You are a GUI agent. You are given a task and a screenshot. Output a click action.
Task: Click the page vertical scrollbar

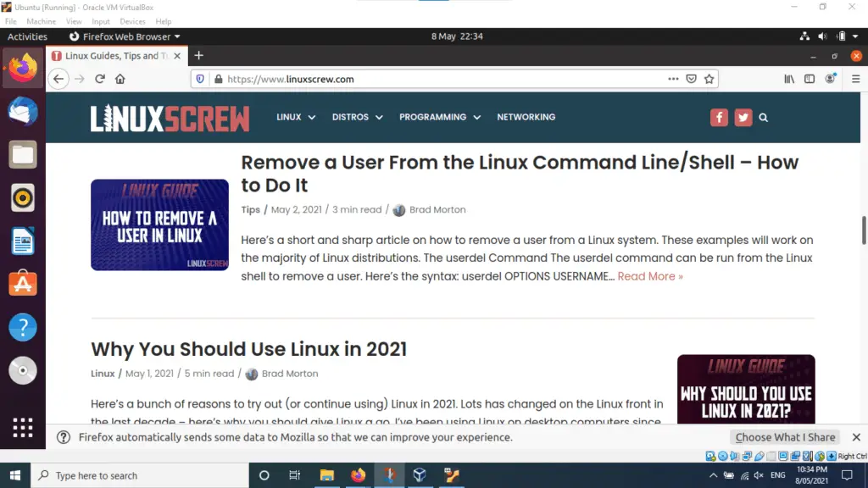[x=864, y=230]
